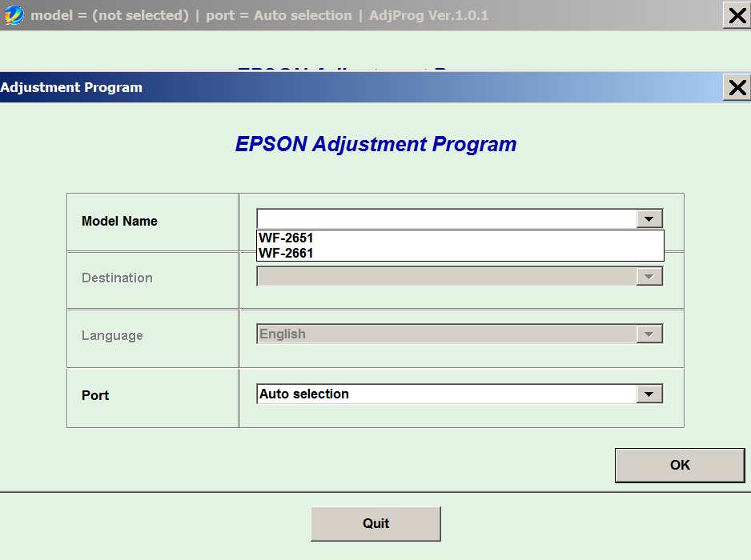751x560 pixels.
Task: Click the AdjProg app icon in title bar
Action: click(14, 15)
